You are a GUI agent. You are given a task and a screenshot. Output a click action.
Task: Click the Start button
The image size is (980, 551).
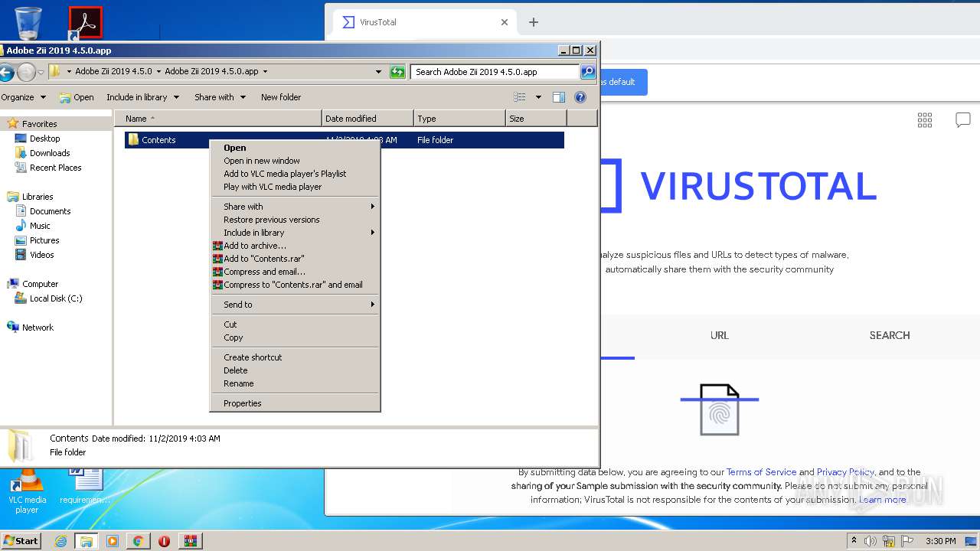(21, 541)
